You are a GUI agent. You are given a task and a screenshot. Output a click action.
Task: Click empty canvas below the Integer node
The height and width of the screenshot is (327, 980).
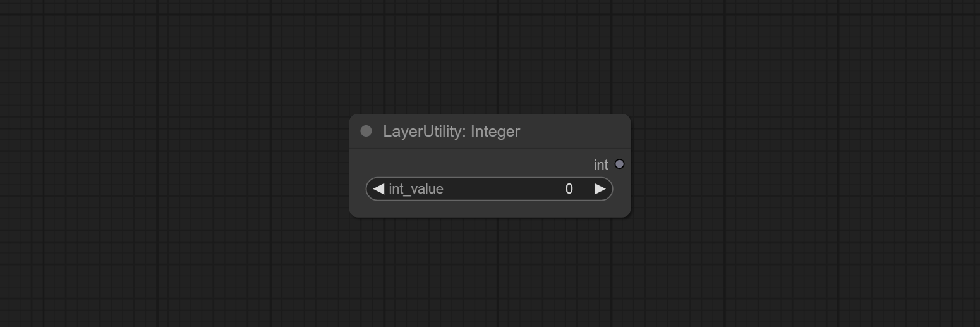pyautogui.click(x=490, y=272)
